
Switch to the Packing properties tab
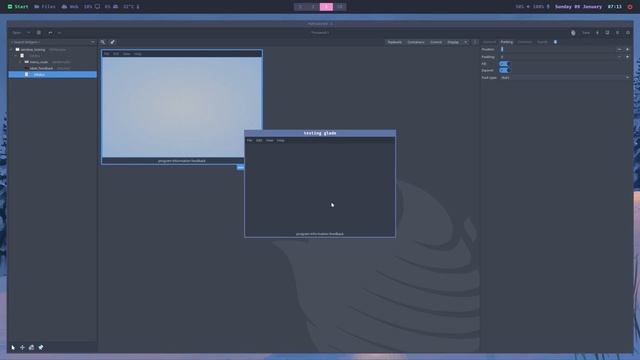[x=507, y=42]
